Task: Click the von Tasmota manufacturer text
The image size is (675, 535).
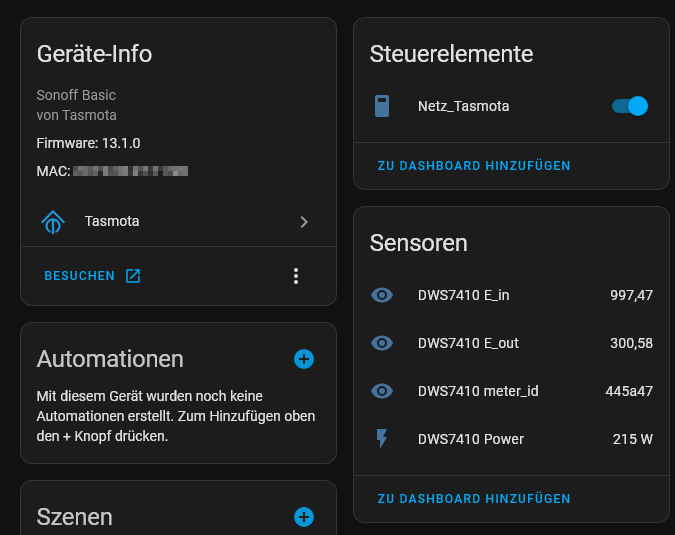Action: 77,115
